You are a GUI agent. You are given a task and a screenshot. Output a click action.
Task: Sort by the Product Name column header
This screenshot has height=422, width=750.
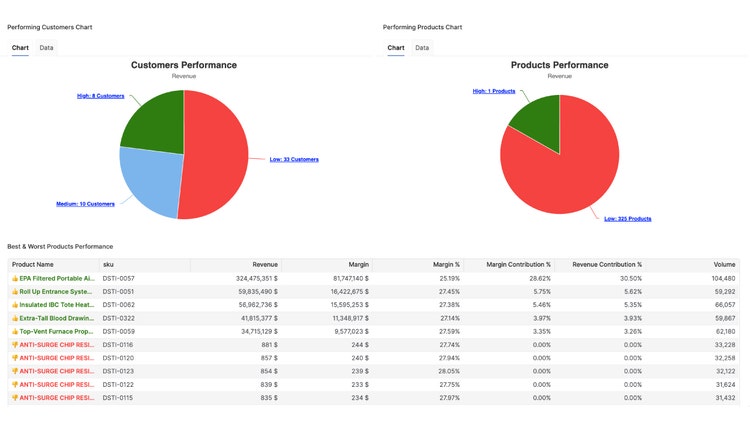(33, 265)
